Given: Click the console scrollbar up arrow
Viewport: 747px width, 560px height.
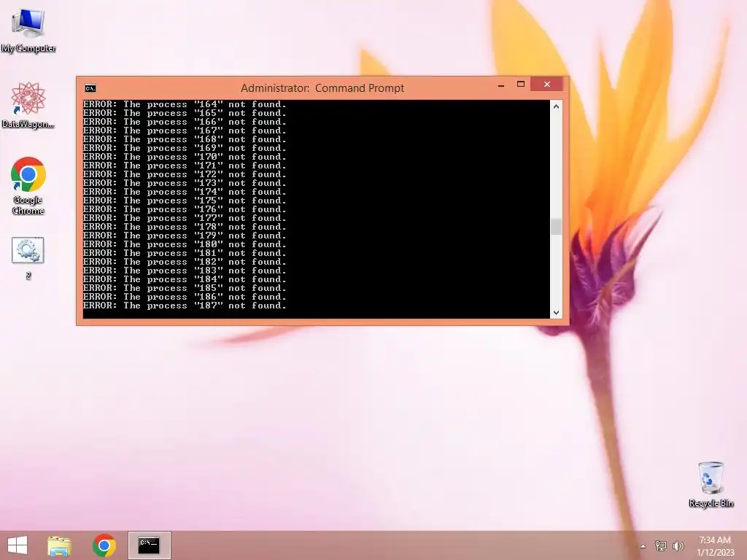Looking at the screenshot, I should coord(556,106).
